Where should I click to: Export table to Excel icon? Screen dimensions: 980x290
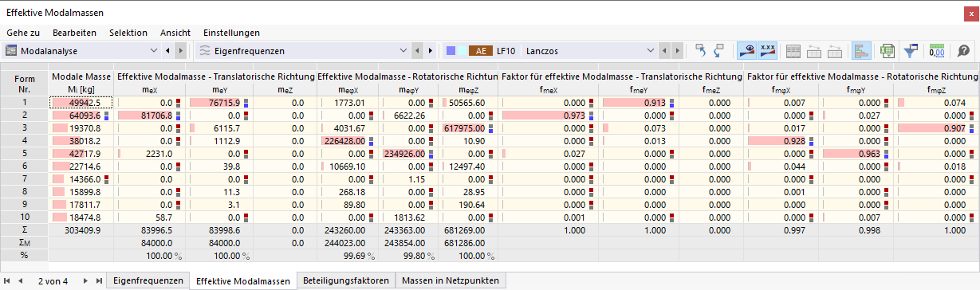click(887, 50)
